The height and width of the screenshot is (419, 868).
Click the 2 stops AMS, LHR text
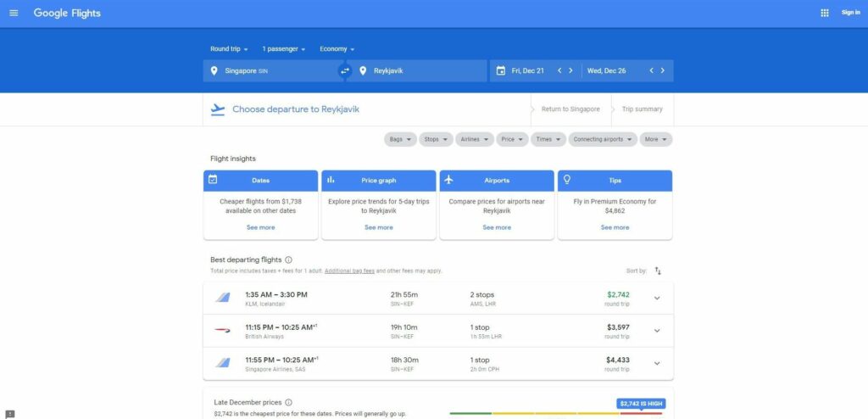point(482,299)
